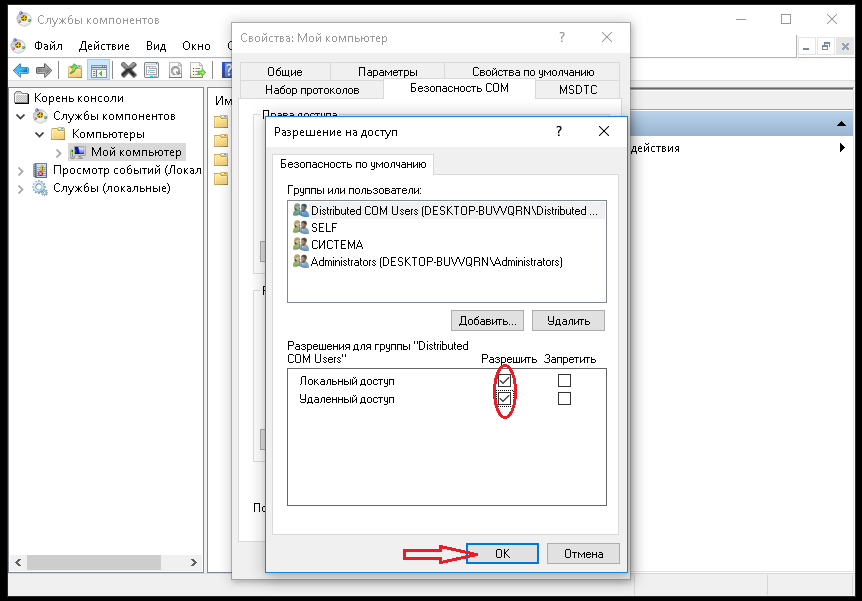Click the Delete X toolbar icon
862x601 pixels.
(x=128, y=70)
